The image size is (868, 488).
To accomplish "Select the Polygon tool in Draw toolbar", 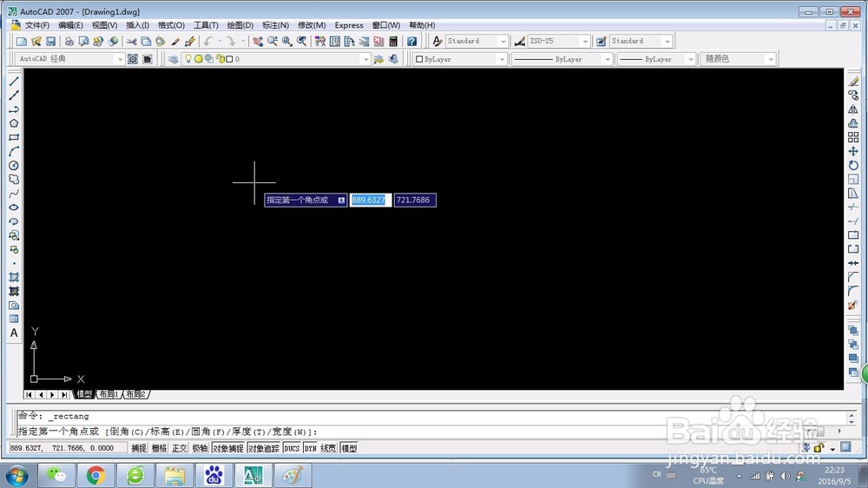I will point(14,123).
